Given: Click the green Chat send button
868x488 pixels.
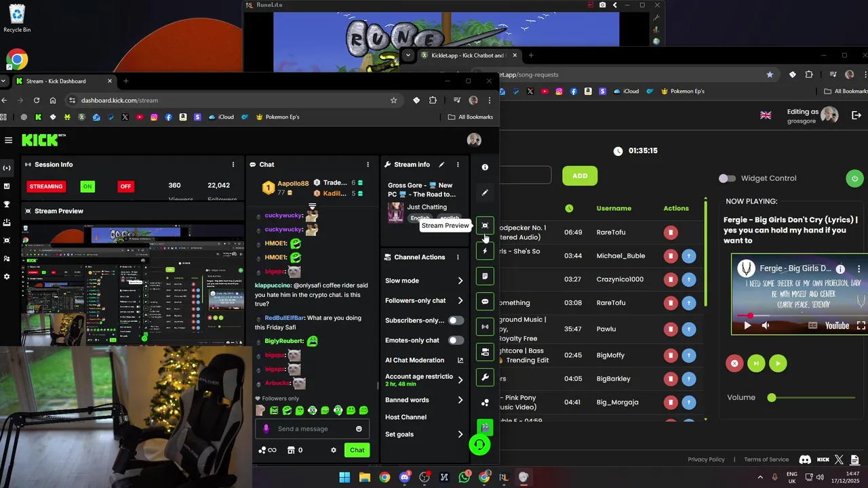Looking at the screenshot, I should click(357, 450).
